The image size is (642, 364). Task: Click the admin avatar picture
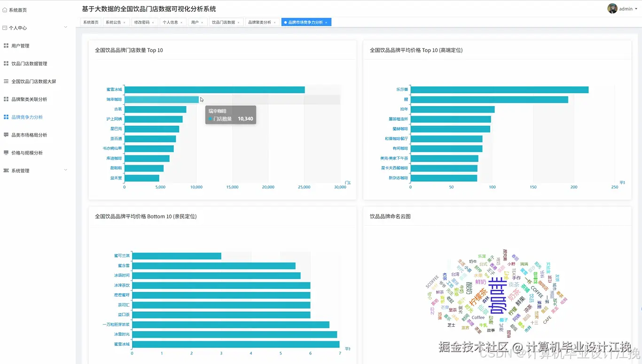click(x=612, y=8)
